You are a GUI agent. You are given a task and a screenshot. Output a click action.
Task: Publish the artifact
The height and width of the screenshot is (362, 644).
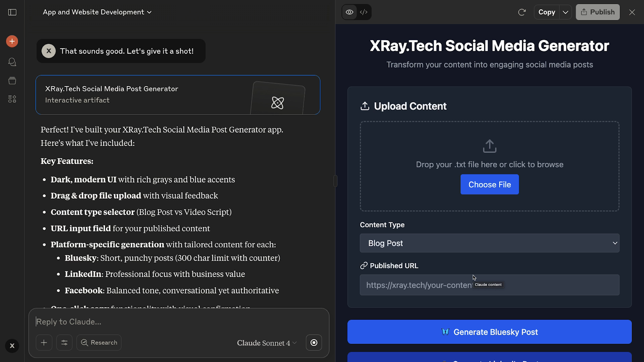[x=598, y=12]
